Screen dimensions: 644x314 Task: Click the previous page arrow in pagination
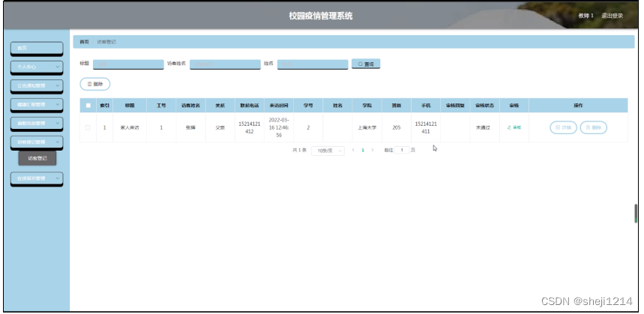[x=353, y=150]
